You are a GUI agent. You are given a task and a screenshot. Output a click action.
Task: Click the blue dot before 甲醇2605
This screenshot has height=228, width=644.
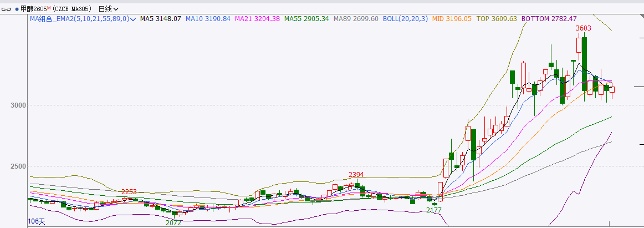pos(17,9)
